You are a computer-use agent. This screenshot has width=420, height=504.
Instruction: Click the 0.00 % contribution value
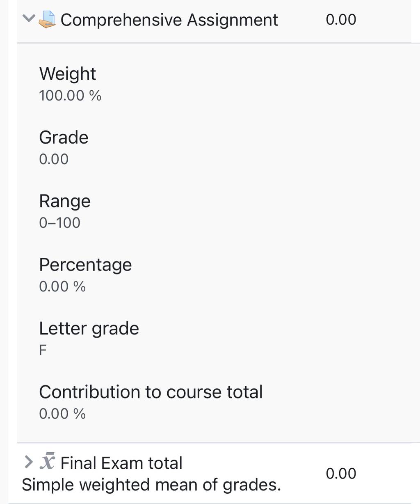[x=62, y=413]
